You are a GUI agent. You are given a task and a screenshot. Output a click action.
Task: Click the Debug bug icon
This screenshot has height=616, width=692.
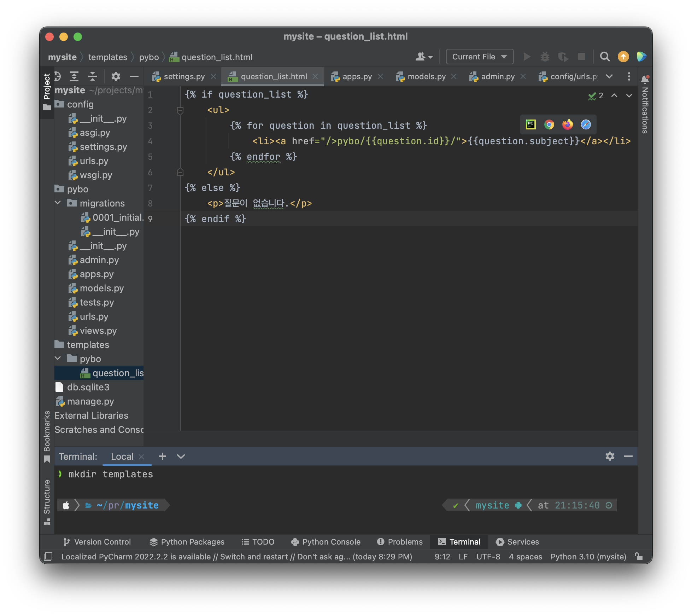pyautogui.click(x=545, y=57)
